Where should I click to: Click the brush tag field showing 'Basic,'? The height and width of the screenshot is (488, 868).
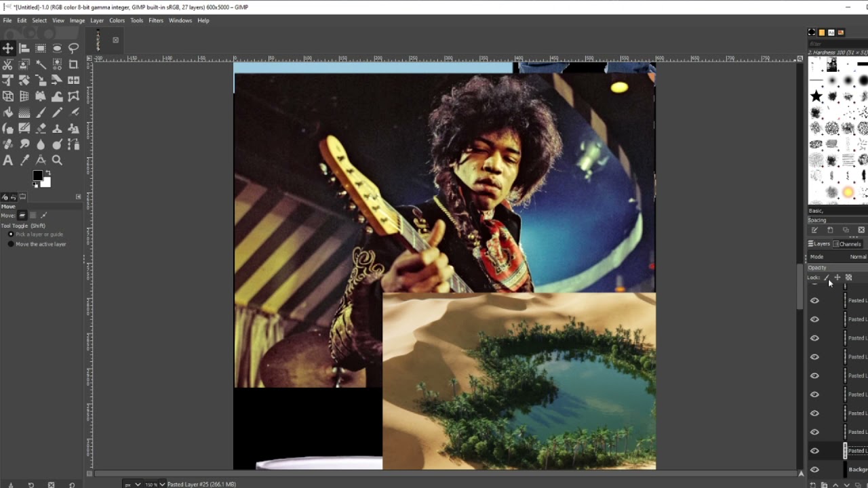coord(838,211)
